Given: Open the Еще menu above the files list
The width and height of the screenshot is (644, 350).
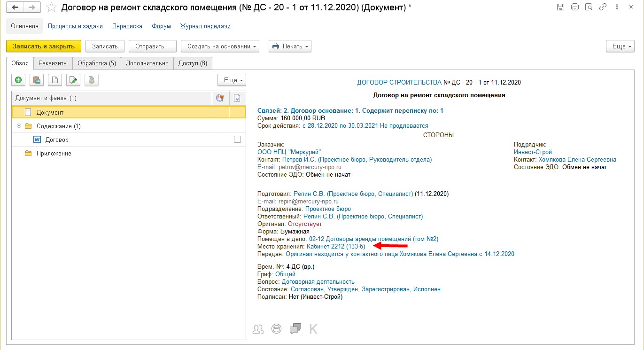Looking at the screenshot, I should pyautogui.click(x=232, y=80).
